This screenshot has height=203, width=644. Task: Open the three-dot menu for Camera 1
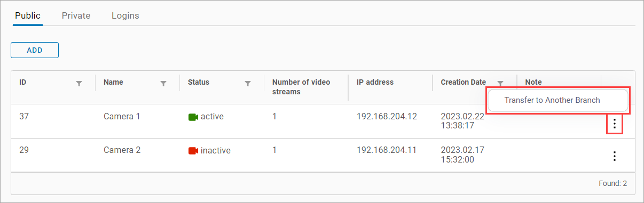615,124
